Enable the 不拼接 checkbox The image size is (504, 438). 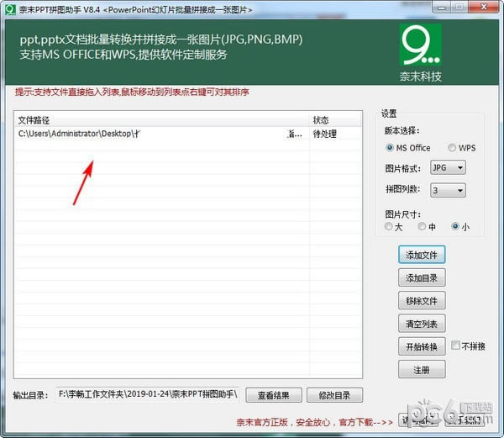pos(455,346)
